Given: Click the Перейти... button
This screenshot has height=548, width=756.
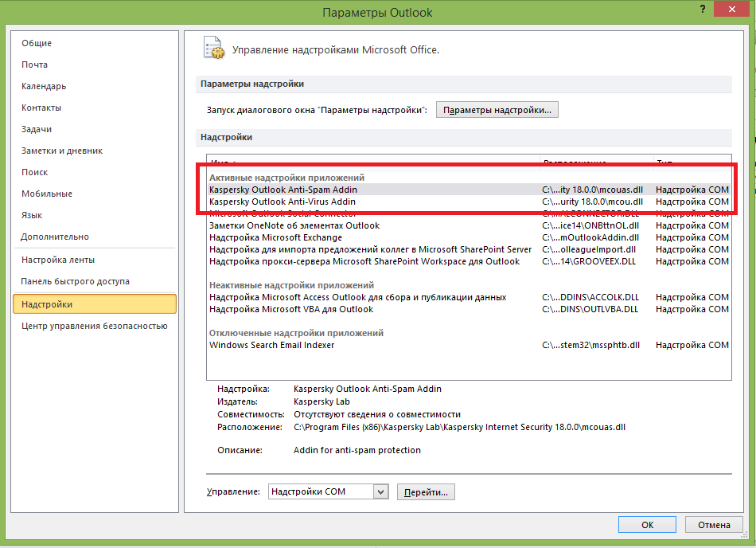Looking at the screenshot, I should (x=426, y=492).
